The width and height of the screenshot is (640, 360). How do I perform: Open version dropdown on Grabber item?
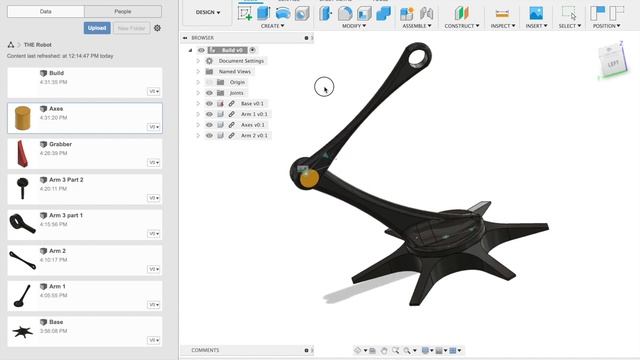click(x=153, y=162)
